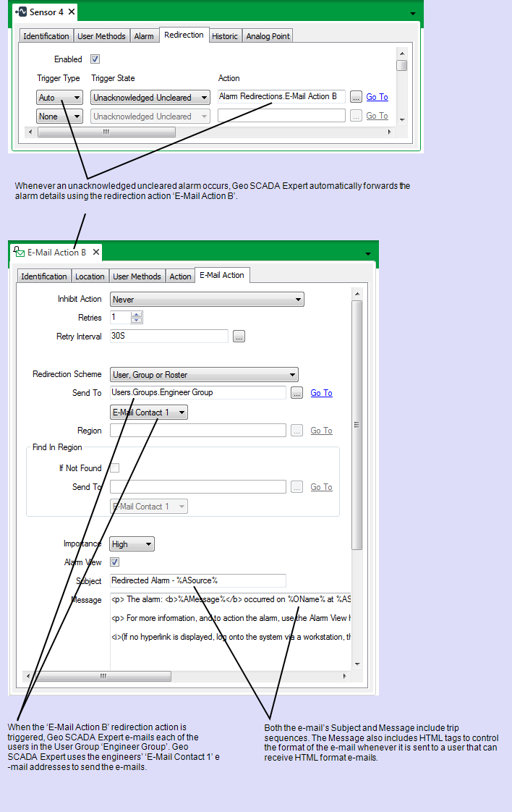The height and width of the screenshot is (812, 512).
Task: Toggle the Alarm View checkbox
Action: click(x=114, y=562)
